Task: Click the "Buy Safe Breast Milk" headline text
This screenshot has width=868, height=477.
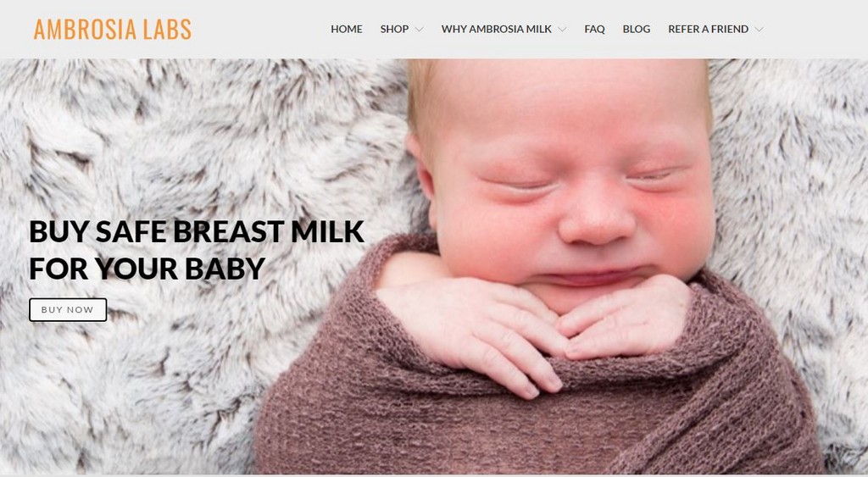Action: click(x=197, y=231)
